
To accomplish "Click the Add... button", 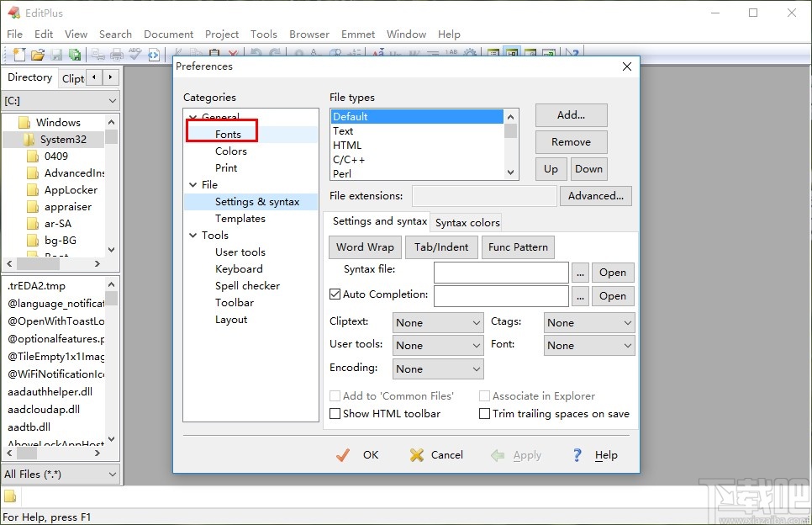I will pos(572,115).
